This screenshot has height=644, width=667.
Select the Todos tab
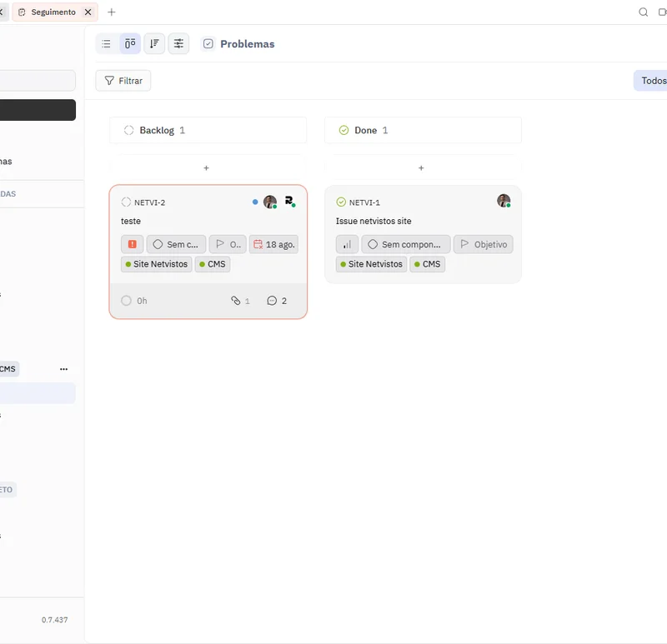point(653,81)
